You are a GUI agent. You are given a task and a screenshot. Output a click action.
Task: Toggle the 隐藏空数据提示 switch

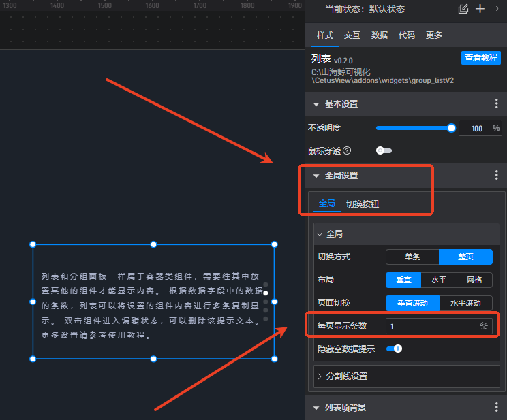coord(394,349)
